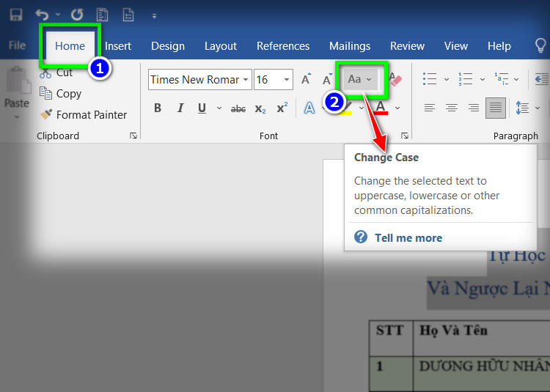550x392 pixels.
Task: Open the font size dropdown arrow
Action: pos(287,80)
